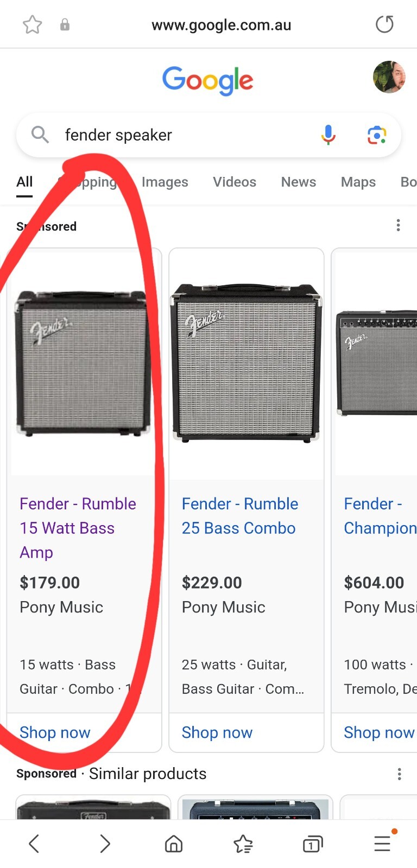Switch to the Videos tab
The height and width of the screenshot is (868, 417).
click(234, 182)
